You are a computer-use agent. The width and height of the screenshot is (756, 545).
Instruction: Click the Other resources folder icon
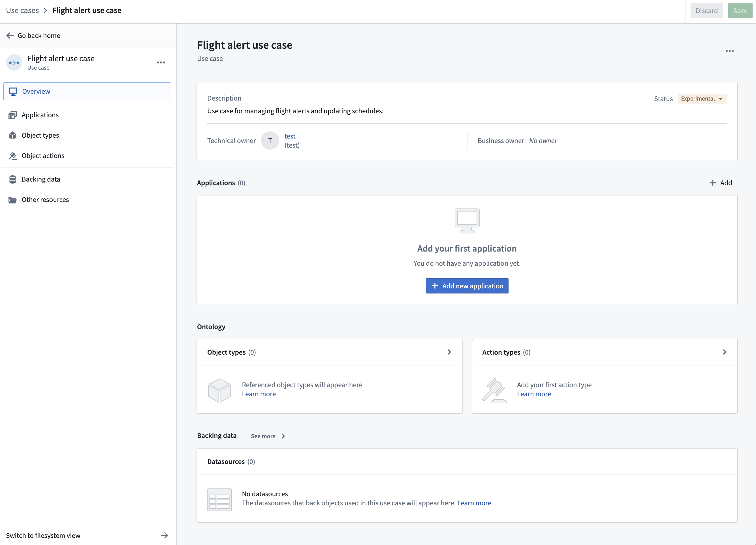click(x=12, y=200)
